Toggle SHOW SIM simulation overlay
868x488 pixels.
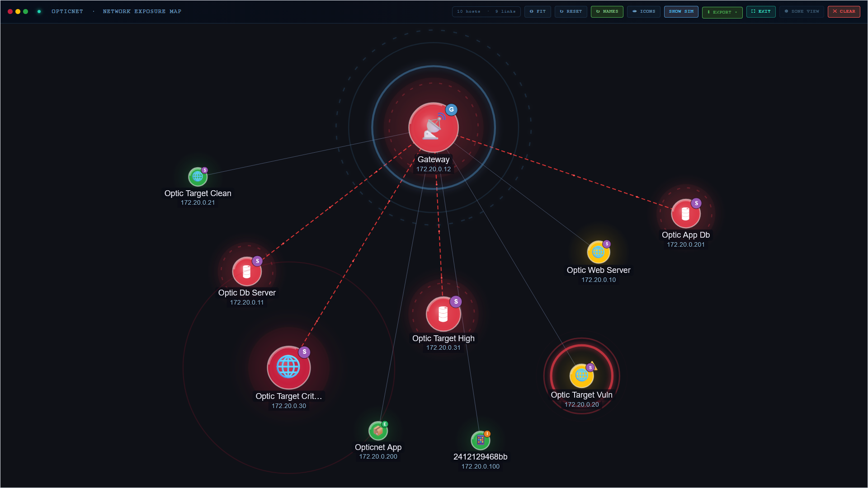pyautogui.click(x=681, y=12)
